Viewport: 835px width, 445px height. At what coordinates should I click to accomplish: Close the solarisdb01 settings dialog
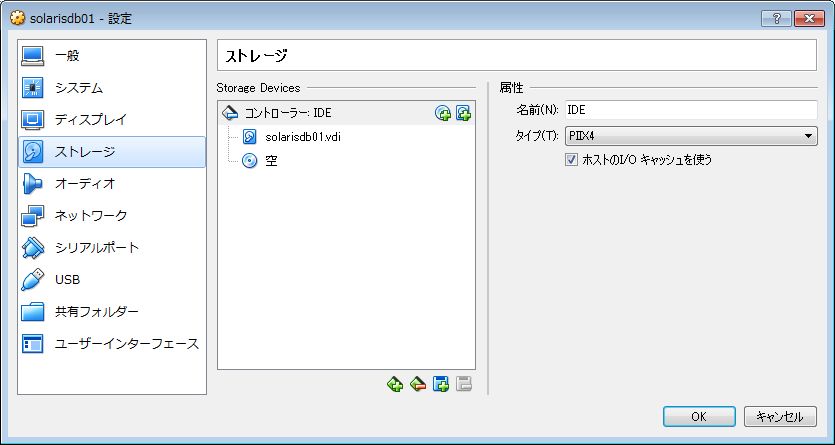(809, 19)
